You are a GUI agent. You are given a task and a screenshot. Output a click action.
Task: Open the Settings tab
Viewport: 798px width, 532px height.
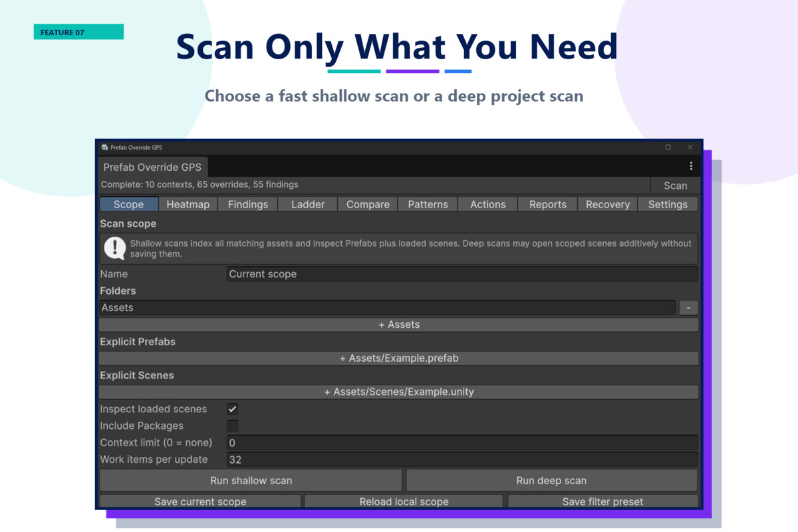[668, 204]
